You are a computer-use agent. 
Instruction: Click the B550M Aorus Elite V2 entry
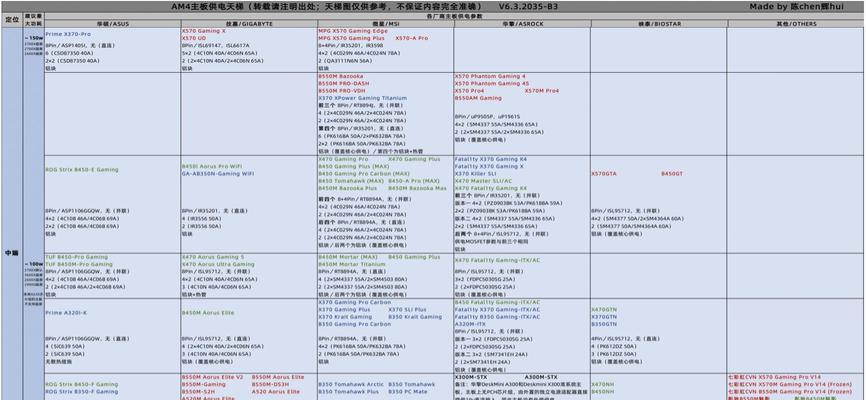[x=213, y=377]
